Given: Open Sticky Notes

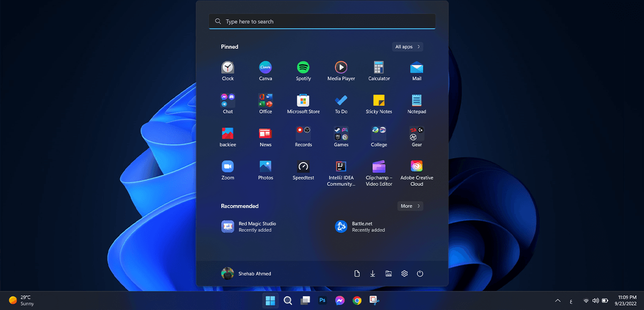Looking at the screenshot, I should click(379, 104).
